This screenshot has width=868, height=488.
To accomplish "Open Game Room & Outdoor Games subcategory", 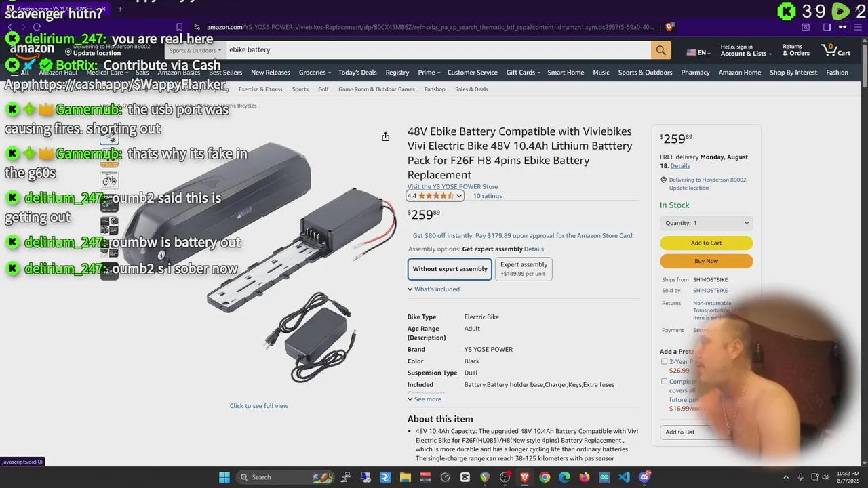I will [376, 89].
